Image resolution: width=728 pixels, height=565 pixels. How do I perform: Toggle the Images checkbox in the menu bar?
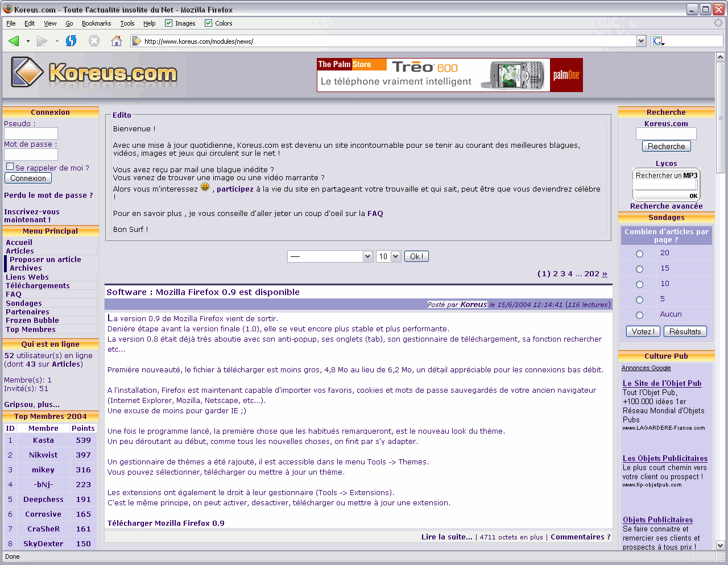pos(168,23)
